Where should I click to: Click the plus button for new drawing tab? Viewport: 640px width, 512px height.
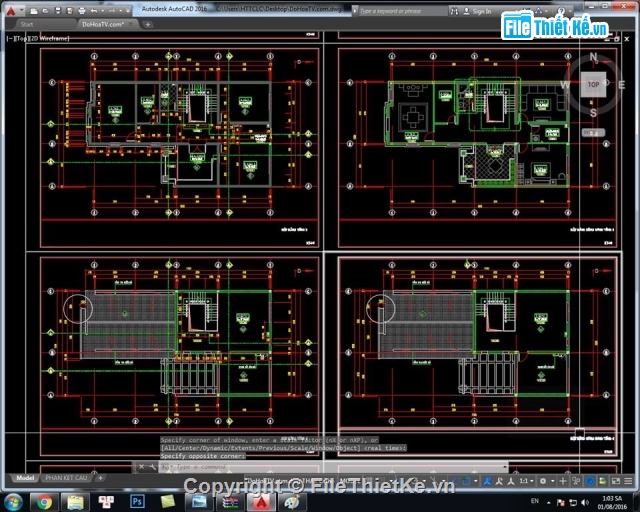click(x=148, y=24)
